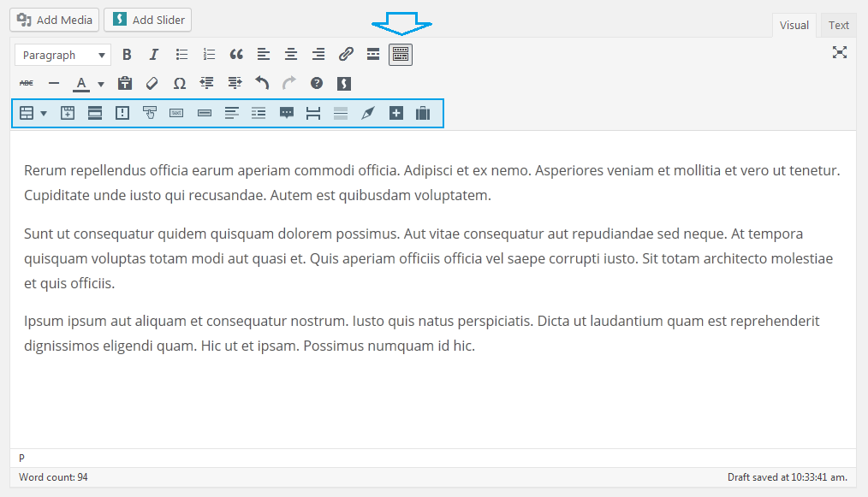
Task: Click the text color A button
Action: point(81,83)
